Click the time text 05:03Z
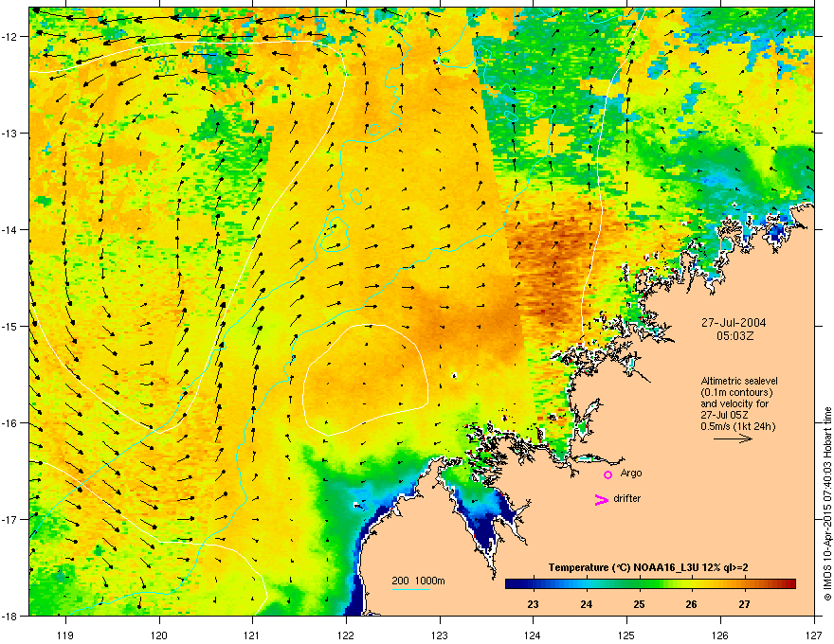The image size is (834, 644). [x=734, y=336]
